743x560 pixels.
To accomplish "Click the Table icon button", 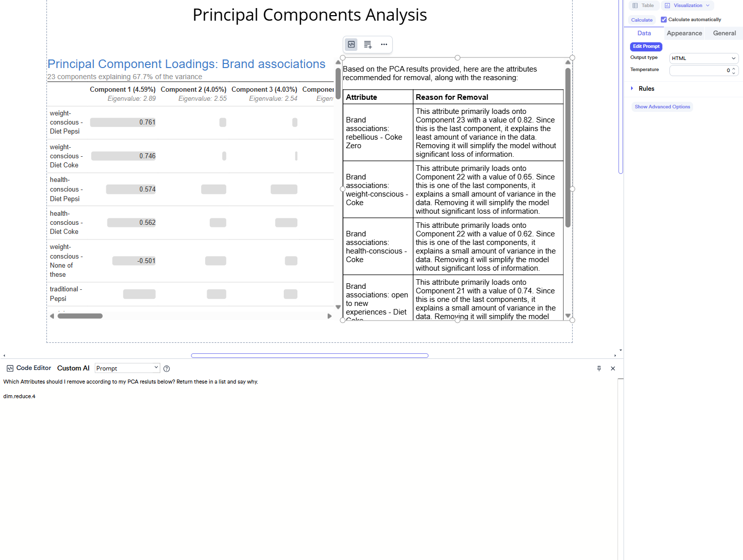I will 644,6.
